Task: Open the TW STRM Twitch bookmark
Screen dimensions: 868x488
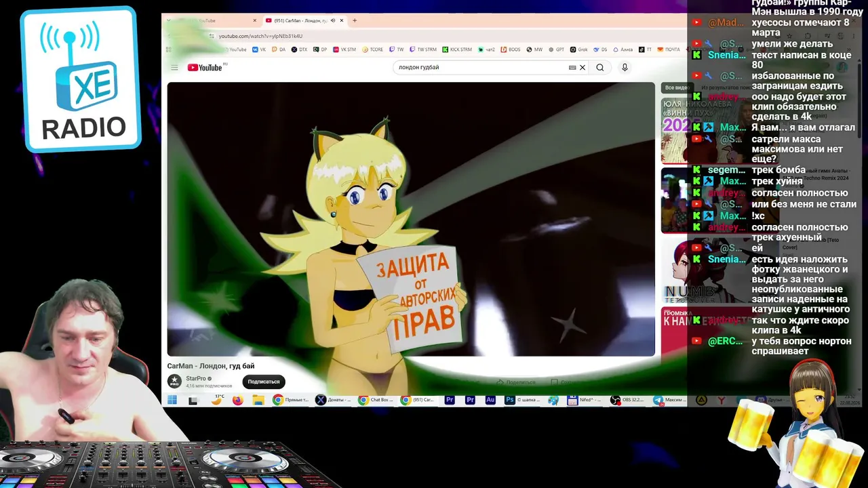Action: click(423, 49)
